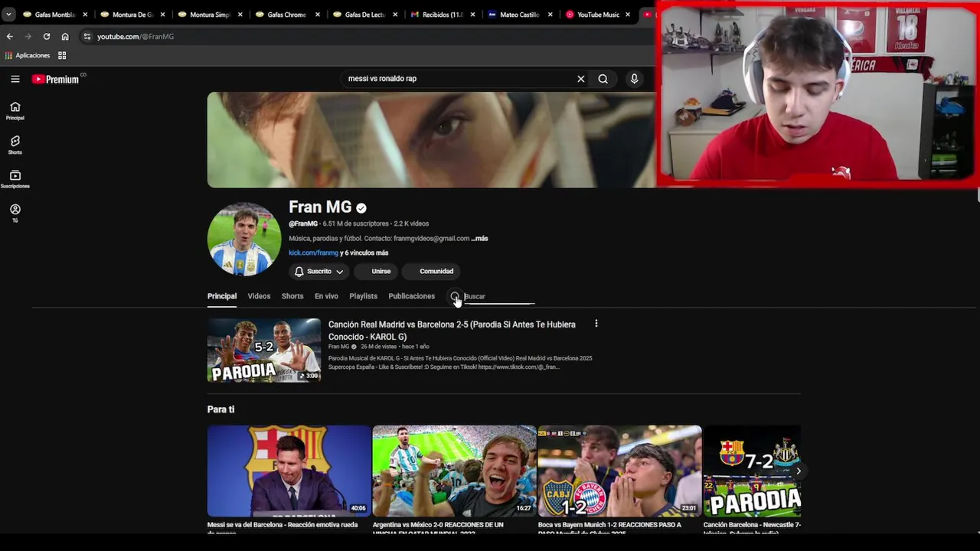This screenshot has height=551, width=980.
Task: Switch to the Mateo Castillo browser tab
Action: [518, 15]
